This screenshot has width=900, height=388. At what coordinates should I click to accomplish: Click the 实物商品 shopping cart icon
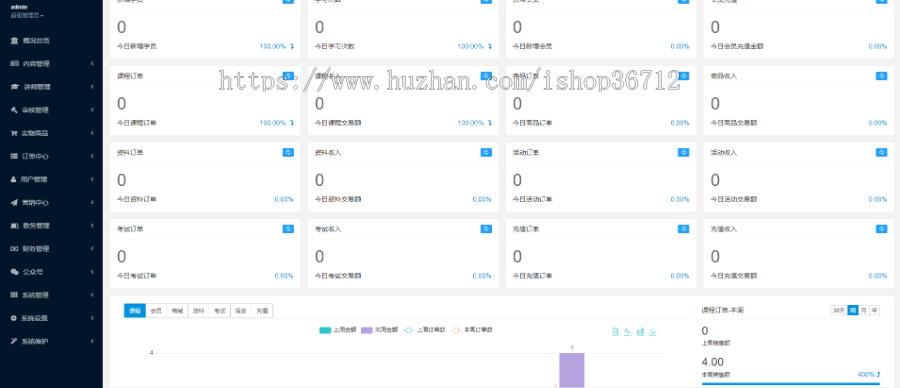(14, 133)
